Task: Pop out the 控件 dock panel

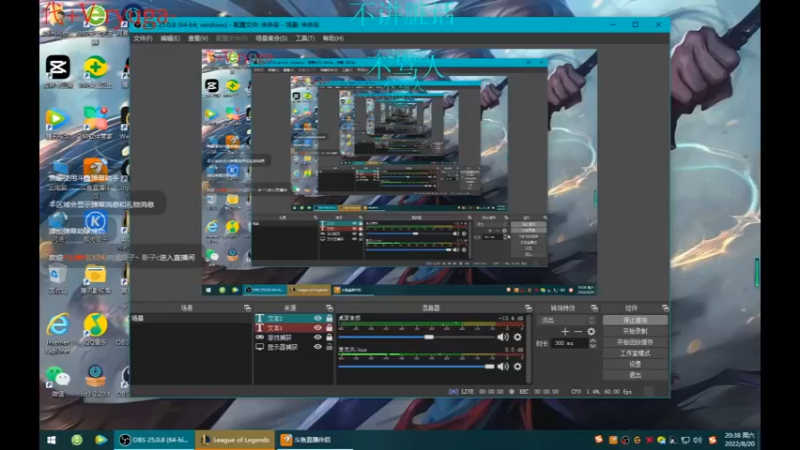Action: 665,308
